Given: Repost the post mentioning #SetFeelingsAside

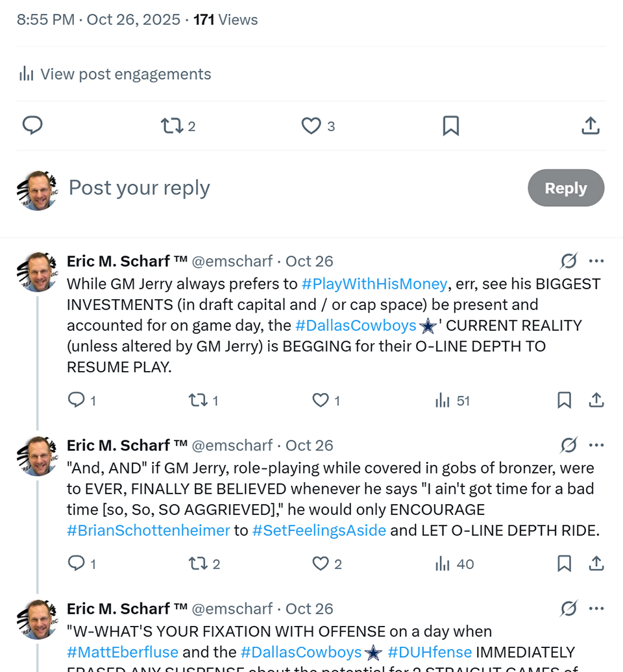Looking at the screenshot, I should click(197, 564).
